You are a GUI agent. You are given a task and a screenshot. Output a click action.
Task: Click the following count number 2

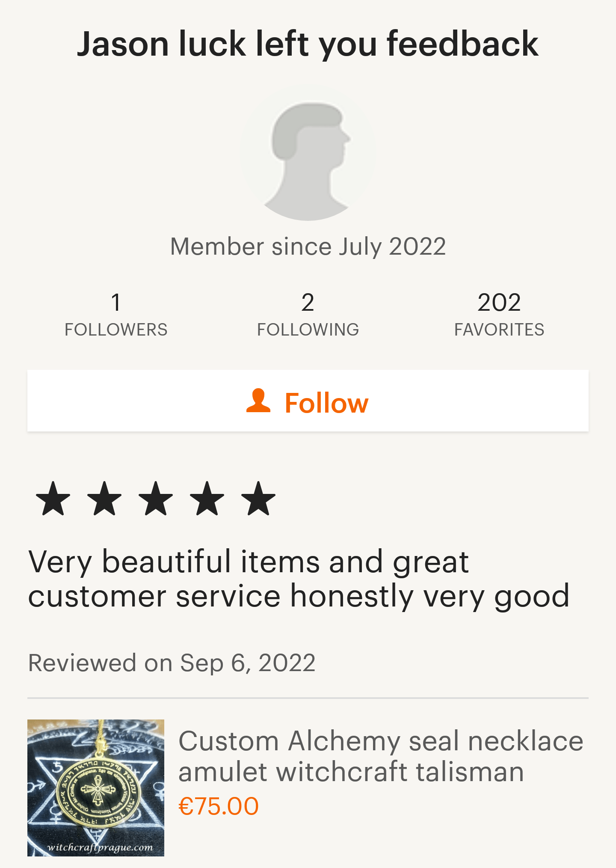(x=308, y=302)
